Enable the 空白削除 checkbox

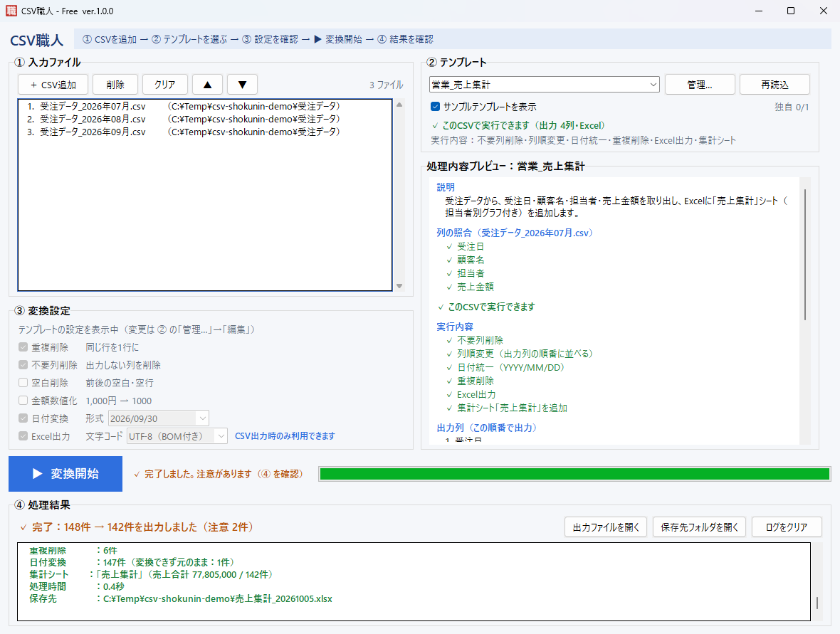tap(23, 382)
